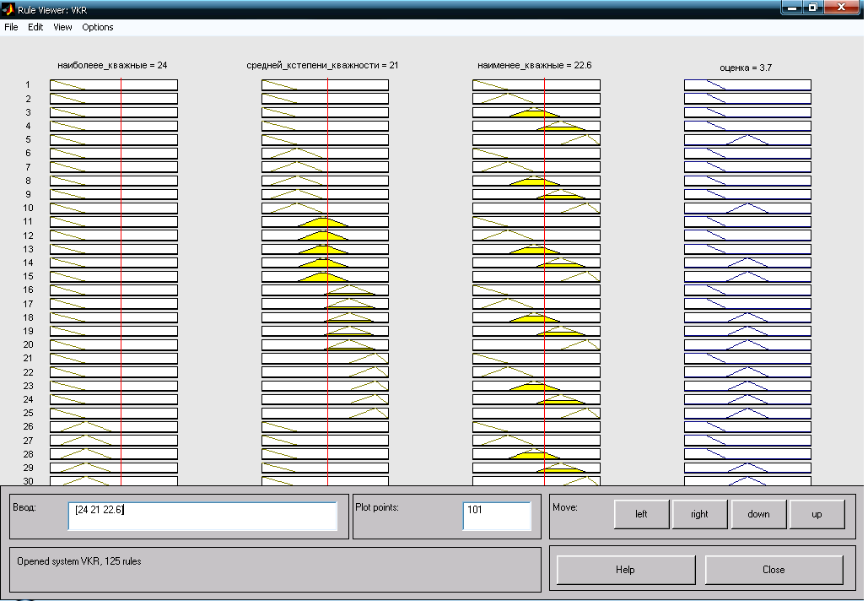Click the Close button at bottom
The width and height of the screenshot is (868, 601).
click(774, 570)
